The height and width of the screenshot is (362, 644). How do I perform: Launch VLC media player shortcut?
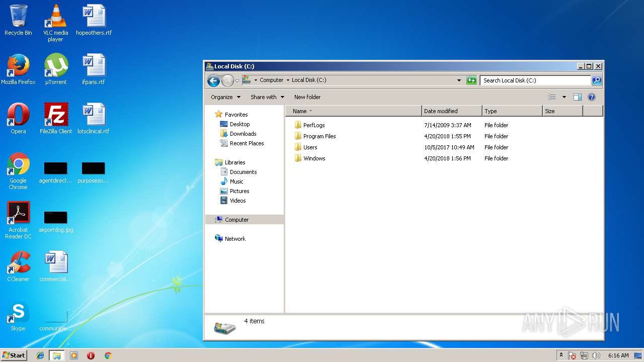tap(55, 23)
